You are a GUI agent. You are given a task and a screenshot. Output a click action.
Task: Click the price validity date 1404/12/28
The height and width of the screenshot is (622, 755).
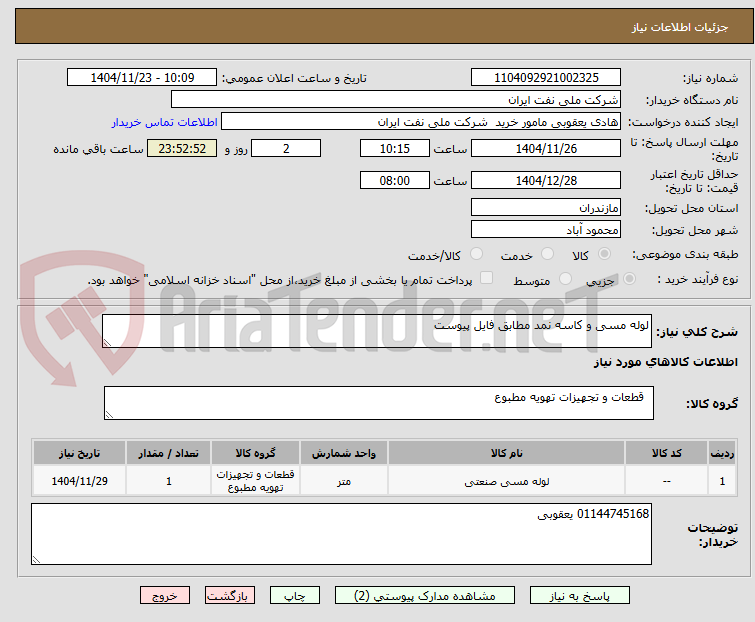coord(546,181)
